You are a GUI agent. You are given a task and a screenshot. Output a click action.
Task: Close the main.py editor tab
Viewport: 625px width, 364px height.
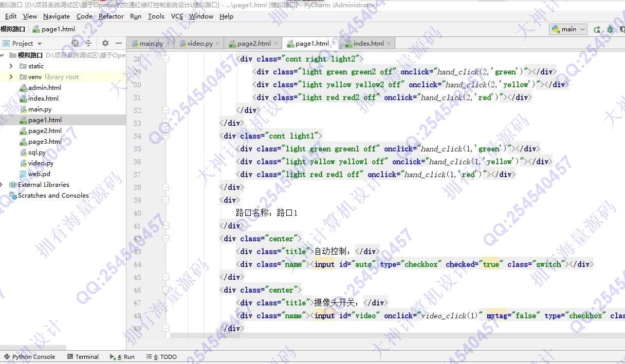point(168,44)
